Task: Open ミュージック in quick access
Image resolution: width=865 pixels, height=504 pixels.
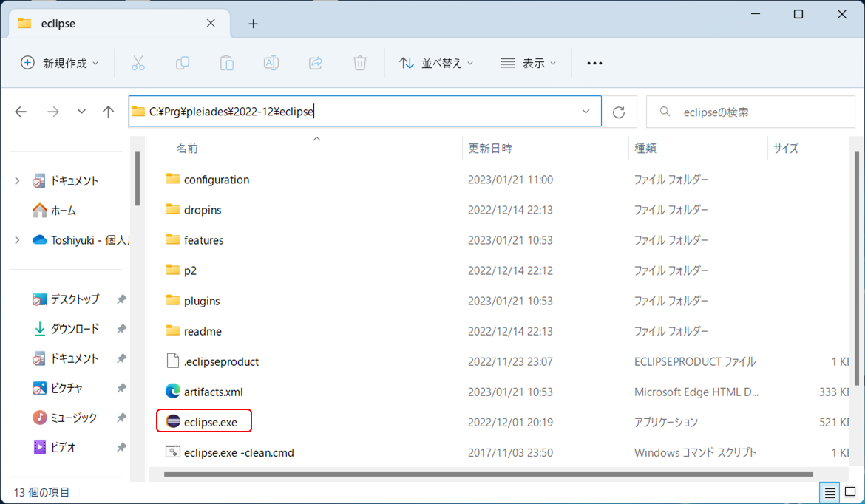Action: 65,418
